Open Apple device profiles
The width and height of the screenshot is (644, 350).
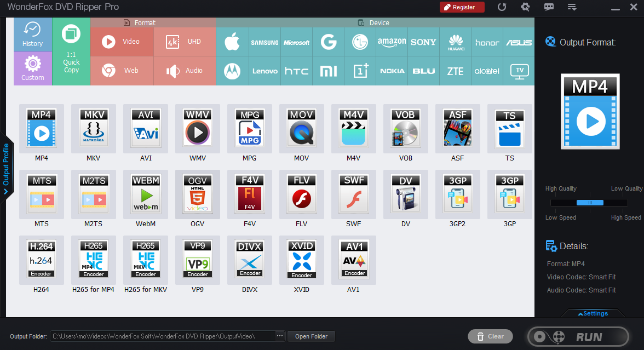pyautogui.click(x=232, y=42)
